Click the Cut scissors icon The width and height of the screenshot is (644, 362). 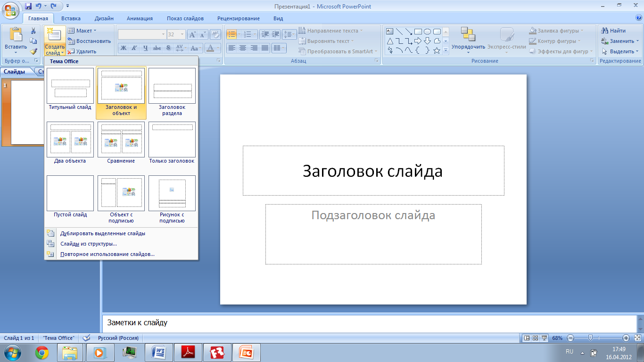33,31
